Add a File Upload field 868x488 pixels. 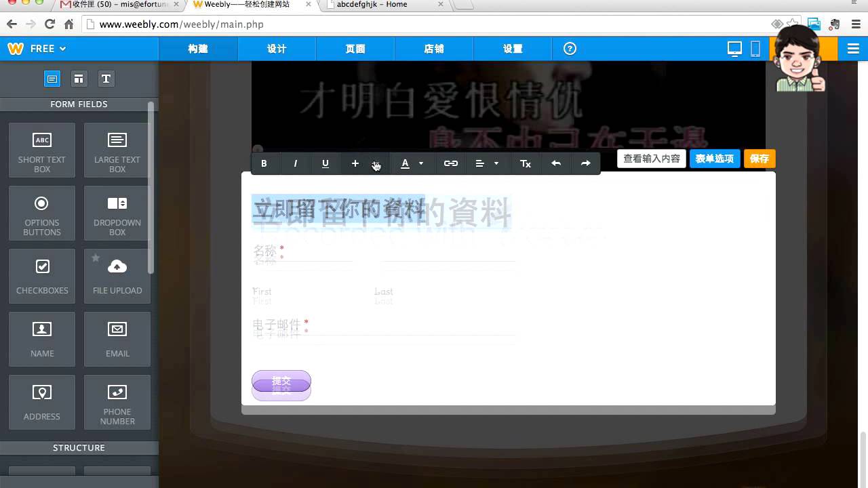pyautogui.click(x=117, y=276)
